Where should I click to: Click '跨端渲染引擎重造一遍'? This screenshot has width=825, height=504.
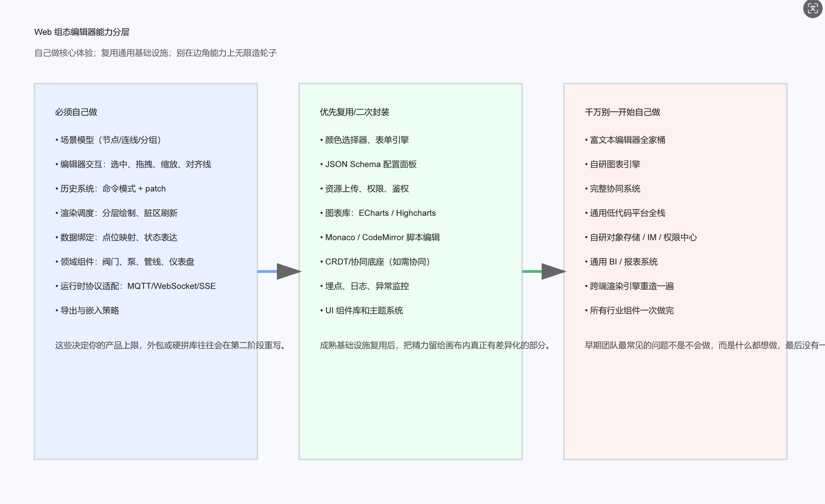(x=629, y=286)
